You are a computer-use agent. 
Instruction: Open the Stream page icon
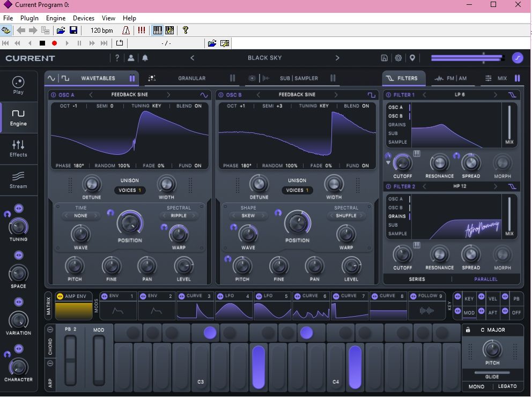click(18, 179)
